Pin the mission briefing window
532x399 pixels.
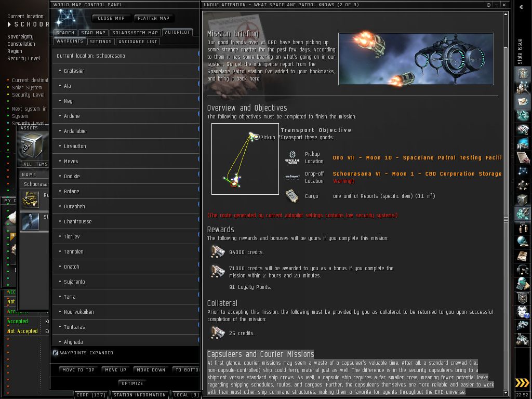(488, 5)
